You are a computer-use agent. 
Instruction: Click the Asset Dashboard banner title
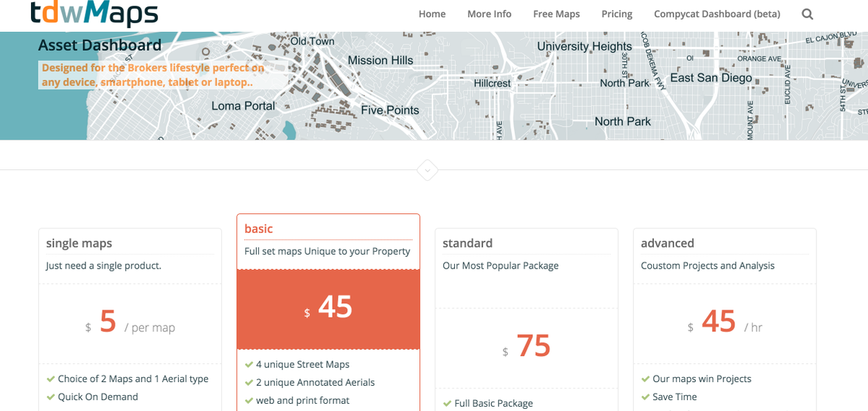coord(100,45)
